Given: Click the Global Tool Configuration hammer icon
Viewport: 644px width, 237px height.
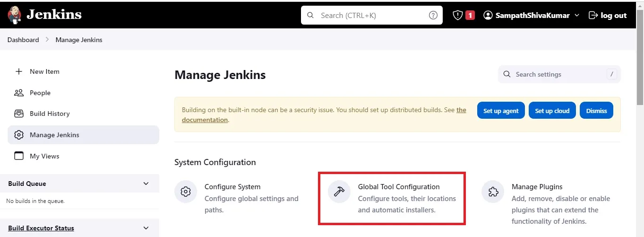Looking at the screenshot, I should [x=339, y=192].
